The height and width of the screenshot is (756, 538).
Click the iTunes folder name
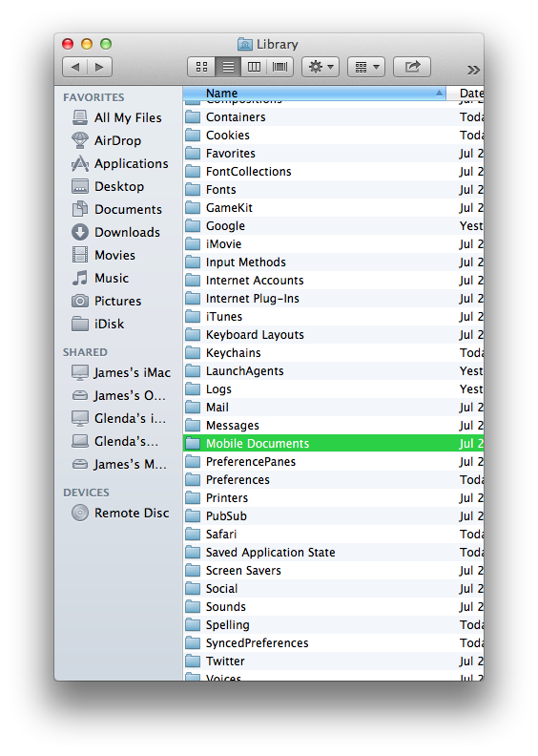coord(224,317)
